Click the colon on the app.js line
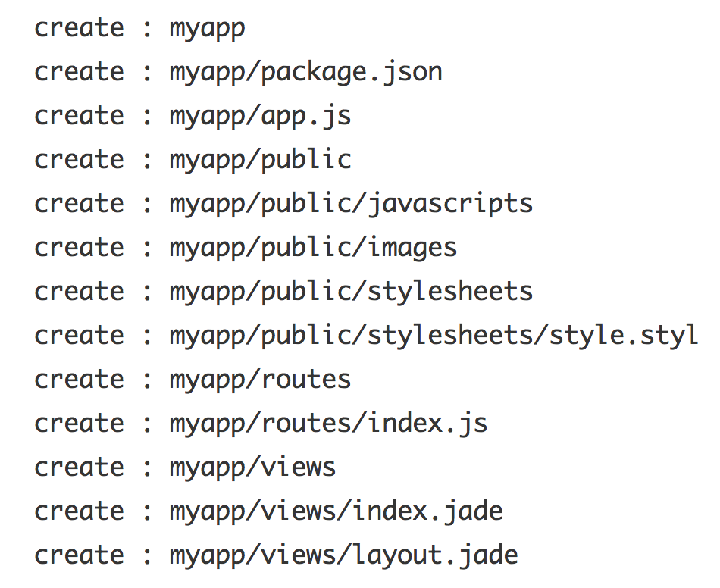The image size is (720, 588). (147, 118)
